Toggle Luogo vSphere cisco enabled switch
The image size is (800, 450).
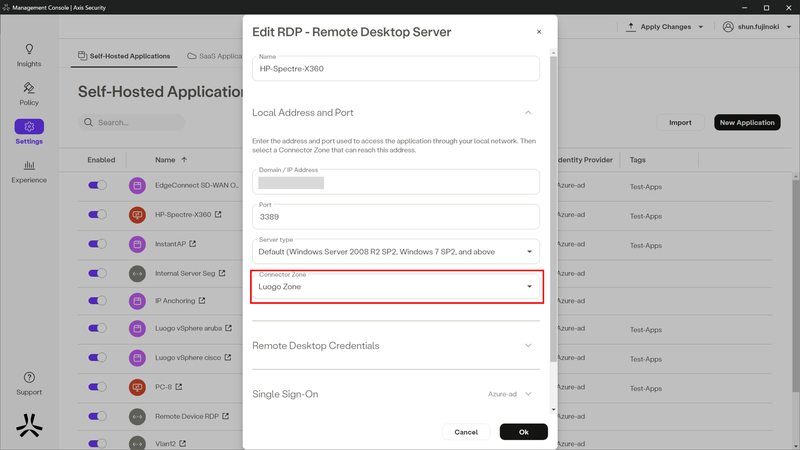pyautogui.click(x=97, y=357)
